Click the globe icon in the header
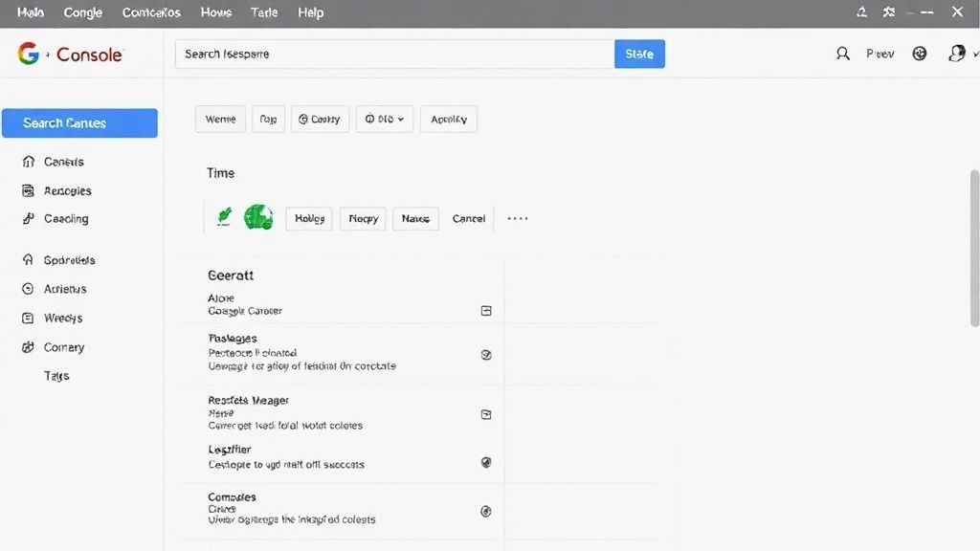This screenshot has width=980, height=551. point(920,55)
